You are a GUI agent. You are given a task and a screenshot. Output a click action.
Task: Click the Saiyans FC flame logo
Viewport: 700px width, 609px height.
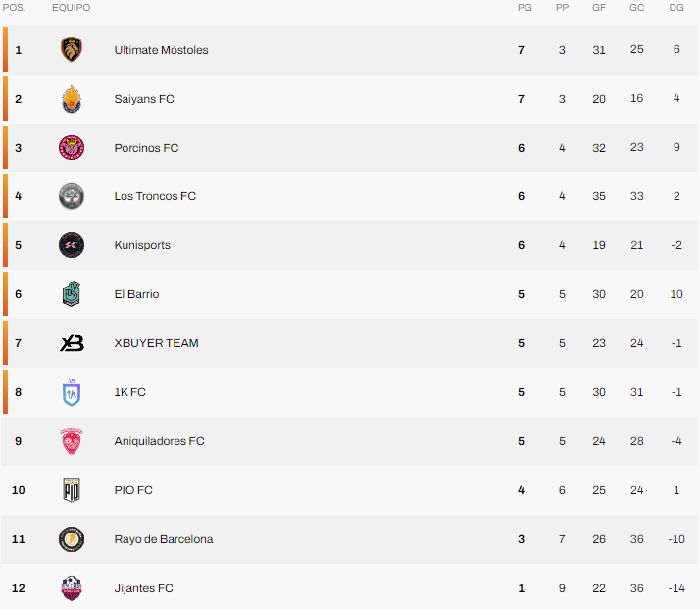click(x=72, y=99)
